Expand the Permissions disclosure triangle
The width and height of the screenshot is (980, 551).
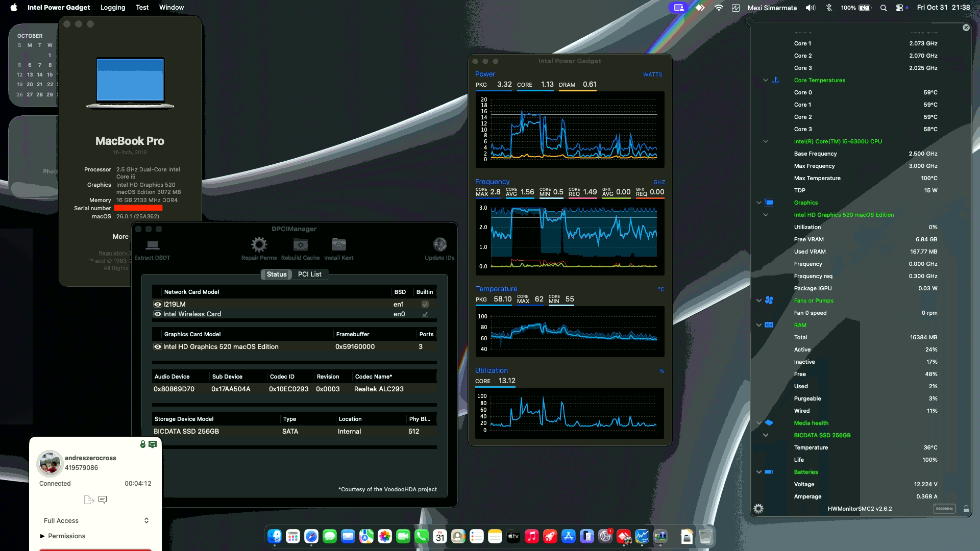(42, 536)
